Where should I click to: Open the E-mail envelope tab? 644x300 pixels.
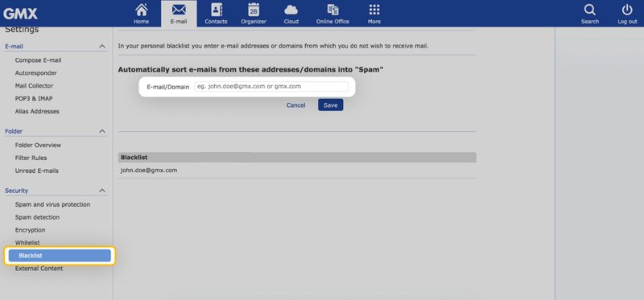click(179, 14)
